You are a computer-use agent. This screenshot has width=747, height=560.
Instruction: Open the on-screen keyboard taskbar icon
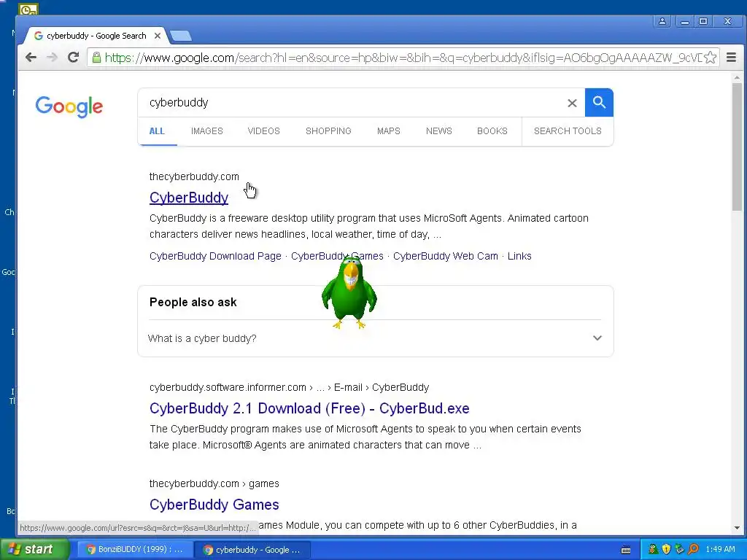tap(626, 550)
